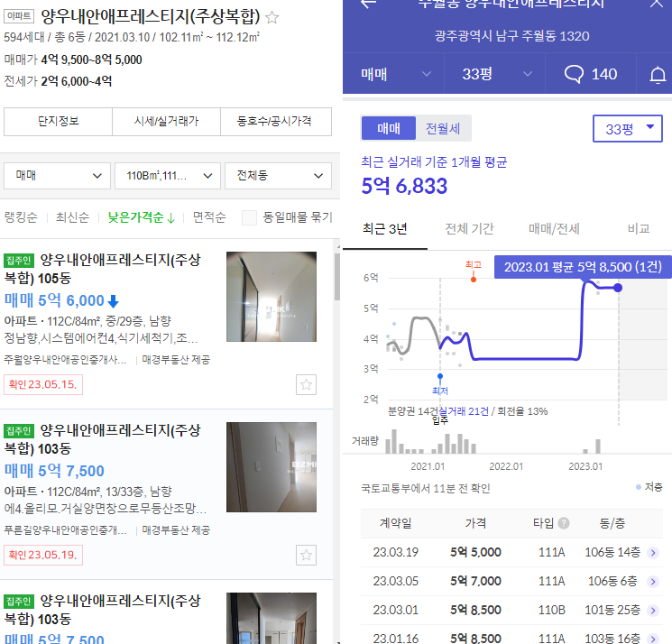Sort listings by 랭킹순
This screenshot has width=672, height=644.
pos(21,217)
